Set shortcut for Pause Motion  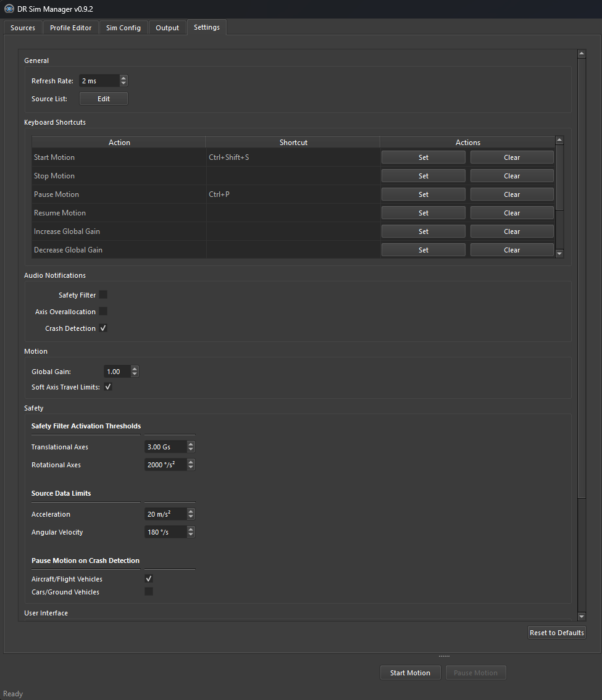[x=424, y=194]
